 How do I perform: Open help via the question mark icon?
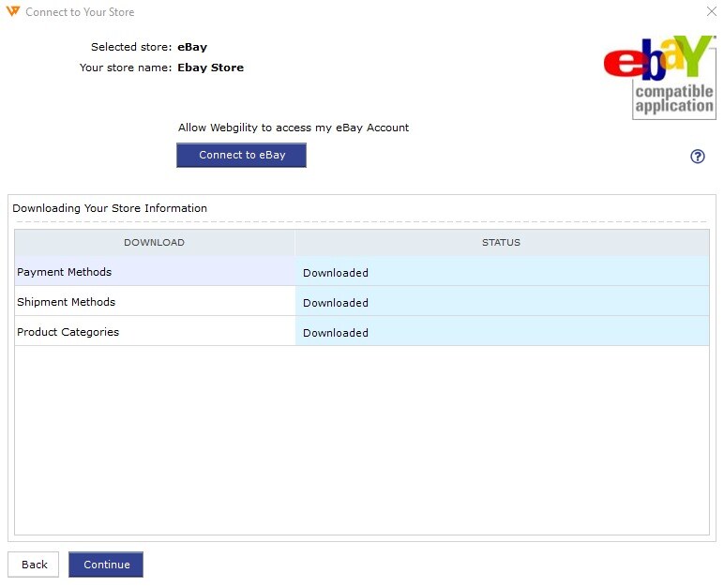(x=697, y=157)
